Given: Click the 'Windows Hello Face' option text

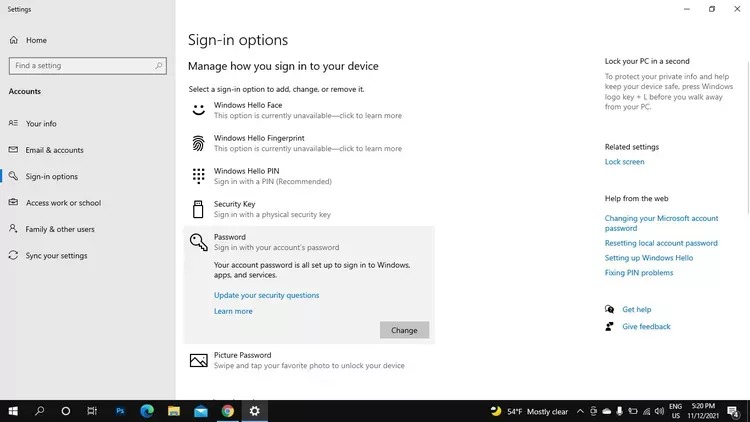Looking at the screenshot, I should point(248,105).
